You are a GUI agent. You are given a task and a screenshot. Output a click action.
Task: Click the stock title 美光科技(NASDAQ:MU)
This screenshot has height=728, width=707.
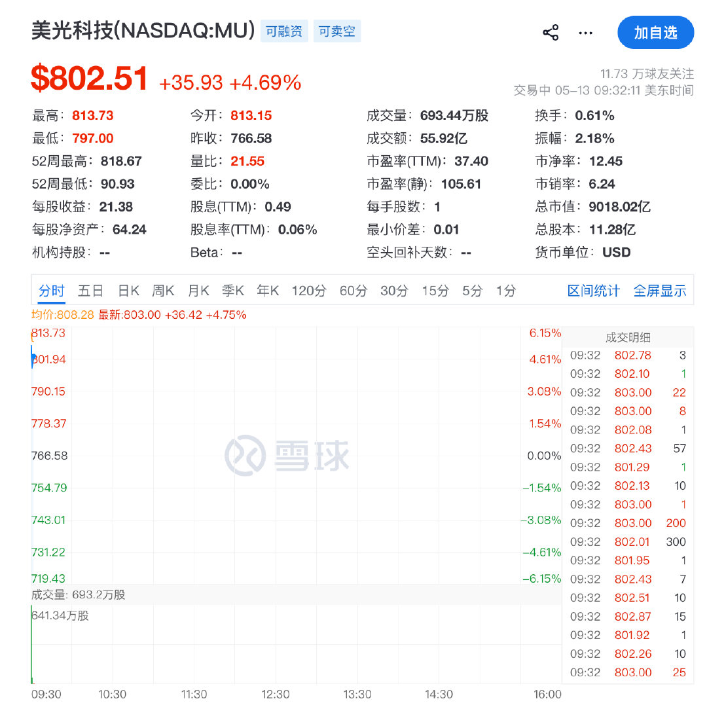143,31
